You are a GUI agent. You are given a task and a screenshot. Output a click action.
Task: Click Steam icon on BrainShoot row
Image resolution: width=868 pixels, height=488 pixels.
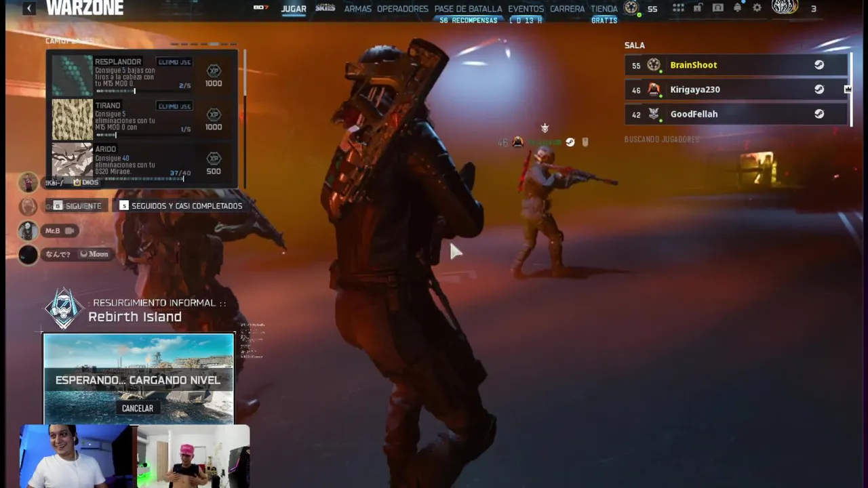coord(819,65)
